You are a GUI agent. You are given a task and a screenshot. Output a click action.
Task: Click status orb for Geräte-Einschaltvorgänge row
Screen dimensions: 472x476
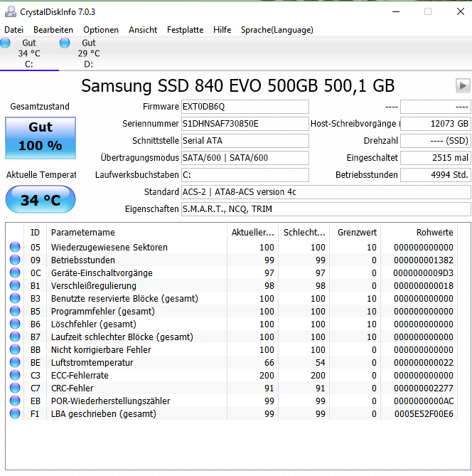pos(15,273)
